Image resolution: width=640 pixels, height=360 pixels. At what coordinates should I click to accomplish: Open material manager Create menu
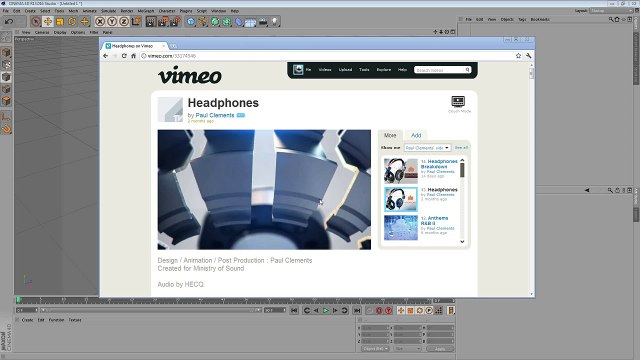[x=27, y=320]
